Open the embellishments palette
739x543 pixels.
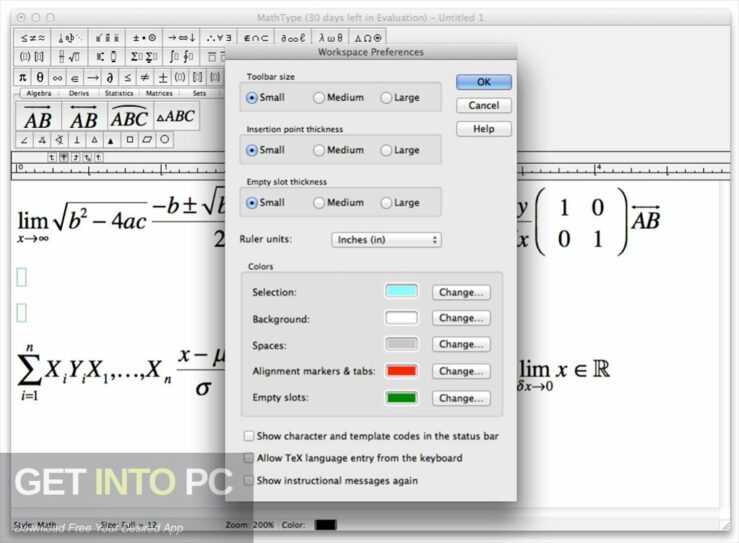107,38
